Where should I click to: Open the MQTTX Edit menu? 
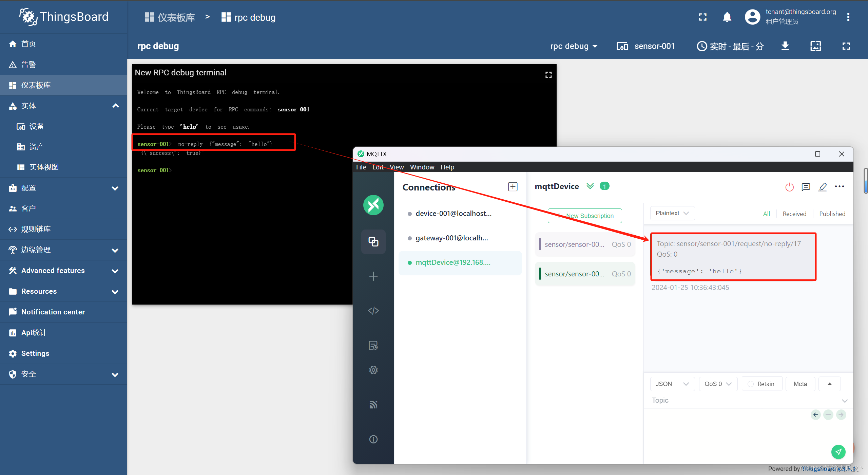[378, 167]
